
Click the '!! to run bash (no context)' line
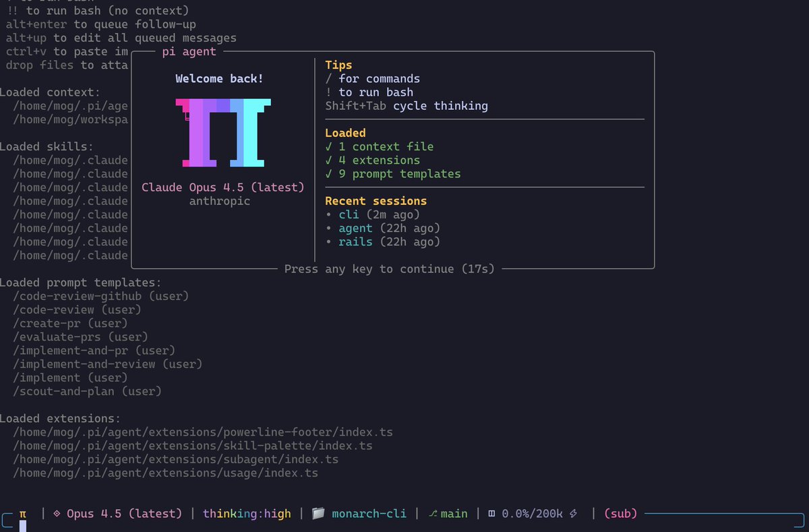click(x=97, y=11)
